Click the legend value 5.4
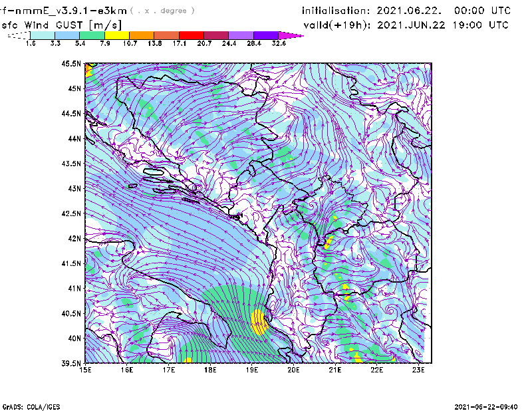This screenshot has width=532, height=411. pyautogui.click(x=80, y=43)
